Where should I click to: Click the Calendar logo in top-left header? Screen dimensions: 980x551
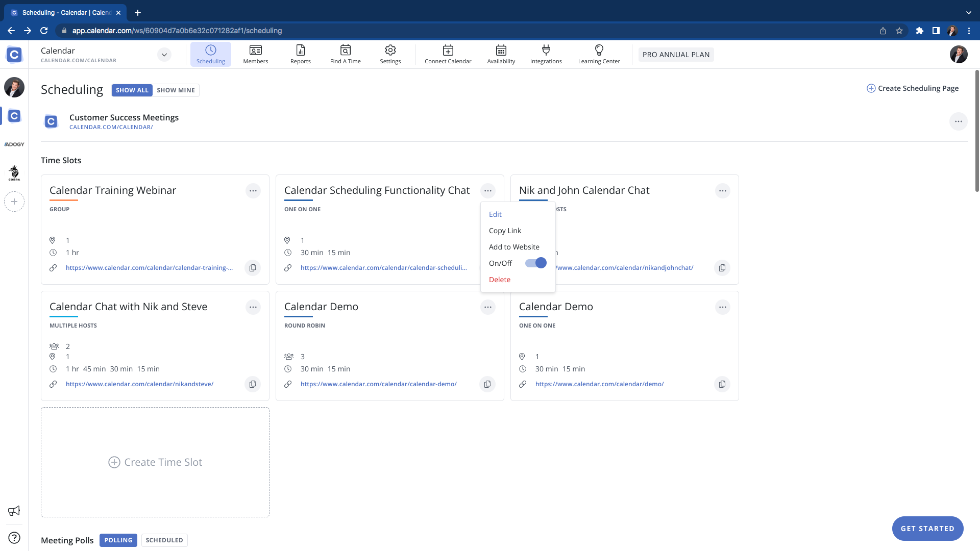pos(14,55)
